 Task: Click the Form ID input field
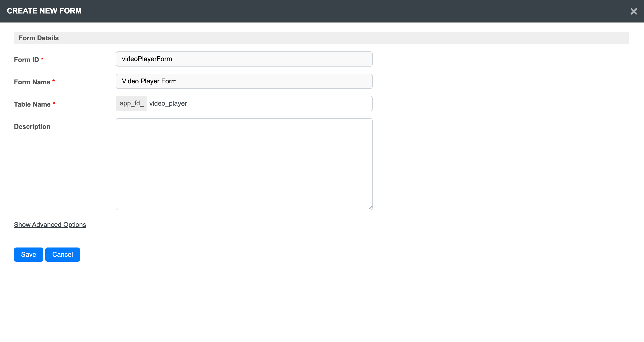point(244,59)
